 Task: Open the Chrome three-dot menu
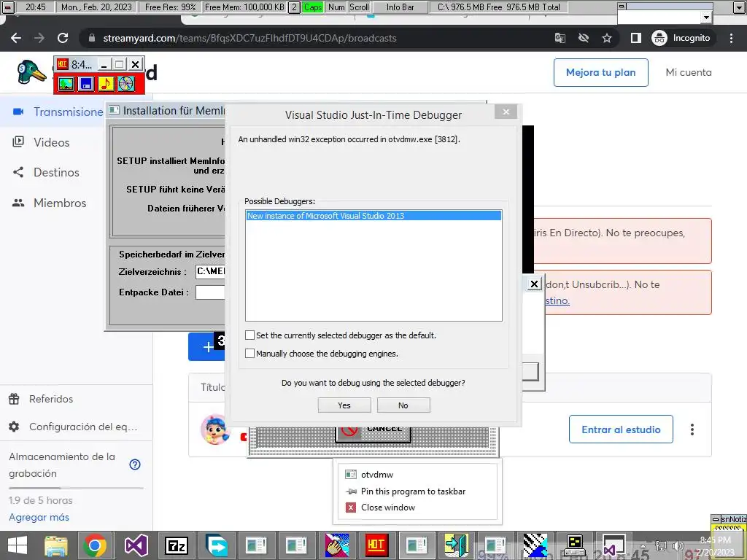point(731,38)
